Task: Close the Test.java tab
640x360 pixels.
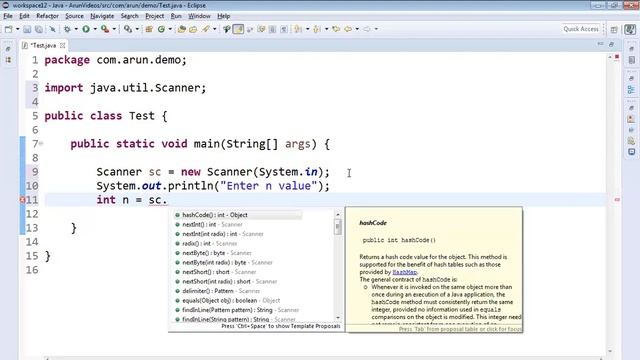Action: 62,45
